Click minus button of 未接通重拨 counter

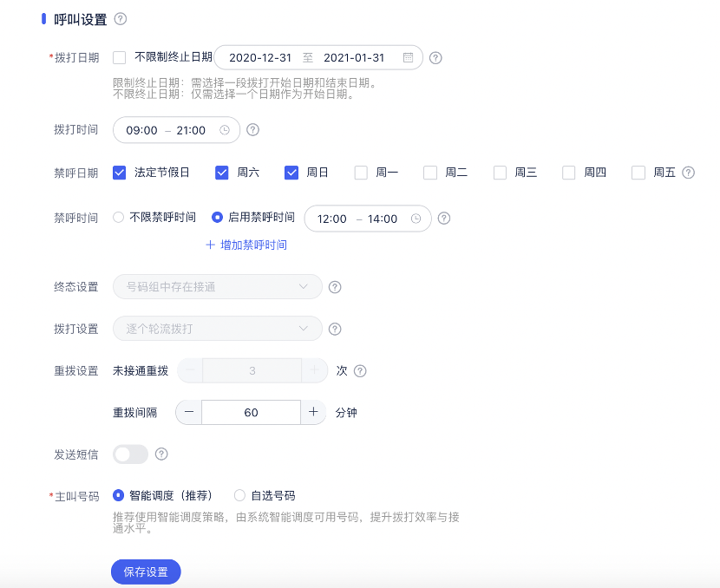click(x=190, y=370)
